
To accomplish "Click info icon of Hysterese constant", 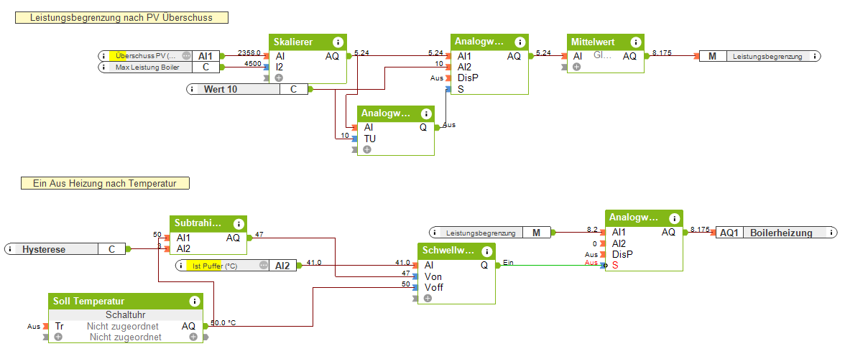I will 11,249.
